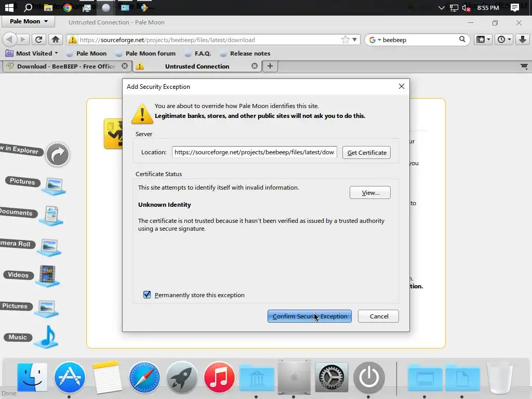Open the Camera Roll sidebar icon
The width and height of the screenshot is (532, 399).
(49, 247)
